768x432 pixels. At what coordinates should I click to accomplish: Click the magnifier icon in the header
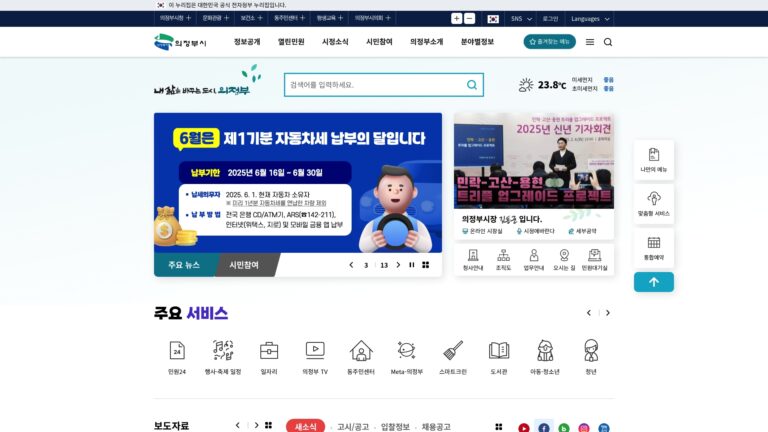click(x=608, y=42)
